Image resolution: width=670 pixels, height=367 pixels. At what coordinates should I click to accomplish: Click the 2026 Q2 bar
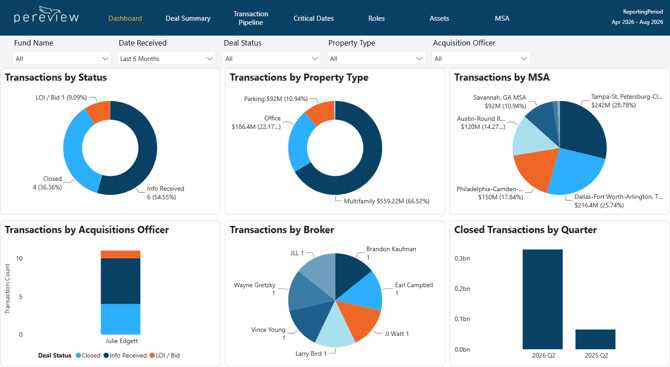pos(543,299)
